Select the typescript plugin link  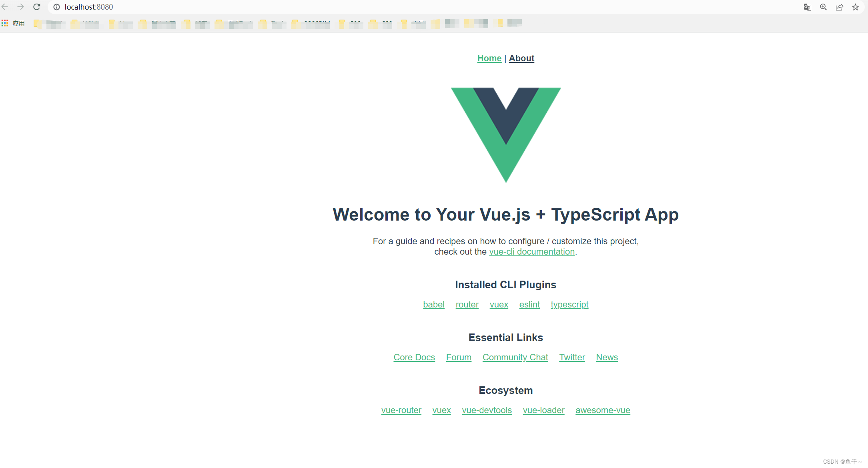click(x=569, y=304)
